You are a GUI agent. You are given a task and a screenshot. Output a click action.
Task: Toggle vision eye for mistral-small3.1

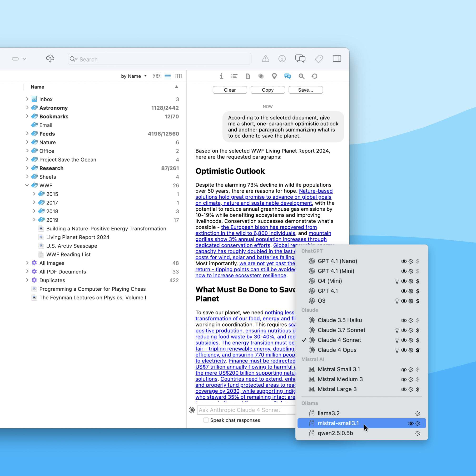411,424
